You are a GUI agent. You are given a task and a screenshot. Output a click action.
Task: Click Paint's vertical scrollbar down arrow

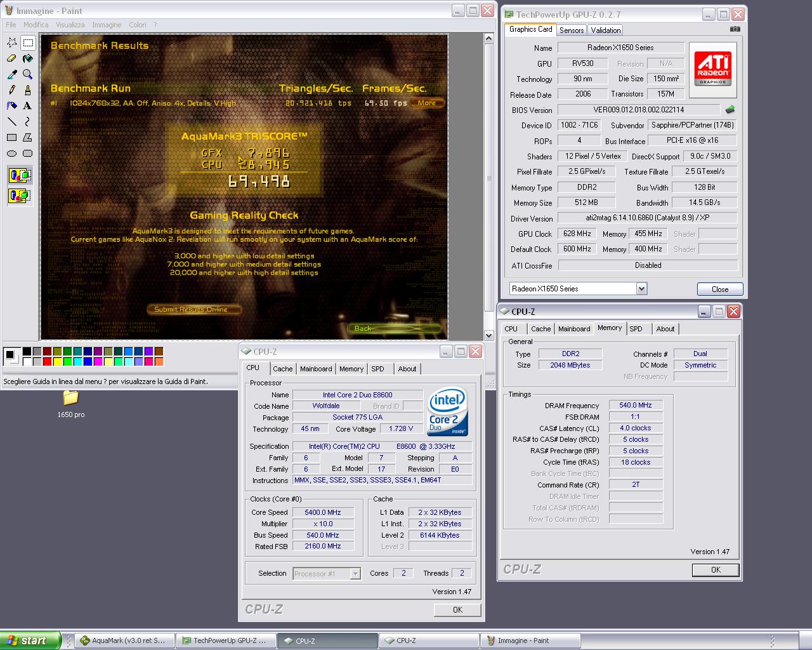point(488,335)
